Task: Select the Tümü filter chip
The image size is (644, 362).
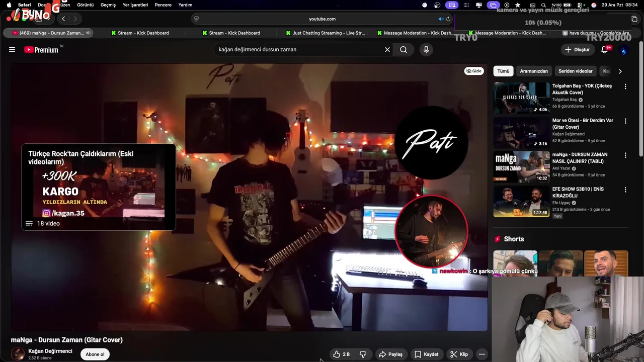Action: 503,71
